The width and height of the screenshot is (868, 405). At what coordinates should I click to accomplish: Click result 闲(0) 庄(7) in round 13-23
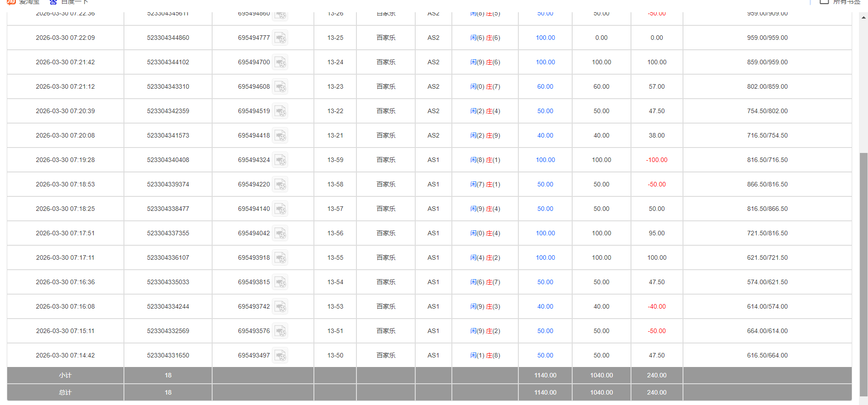(x=485, y=86)
